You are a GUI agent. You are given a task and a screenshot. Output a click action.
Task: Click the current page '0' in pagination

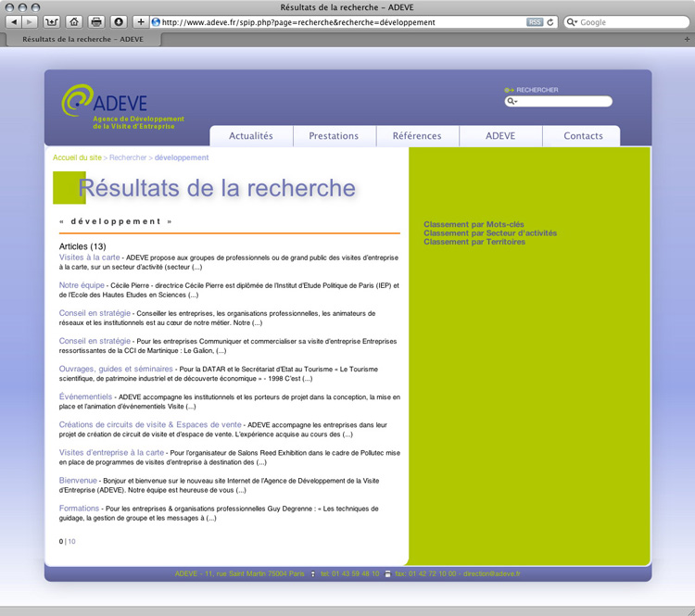tap(61, 542)
